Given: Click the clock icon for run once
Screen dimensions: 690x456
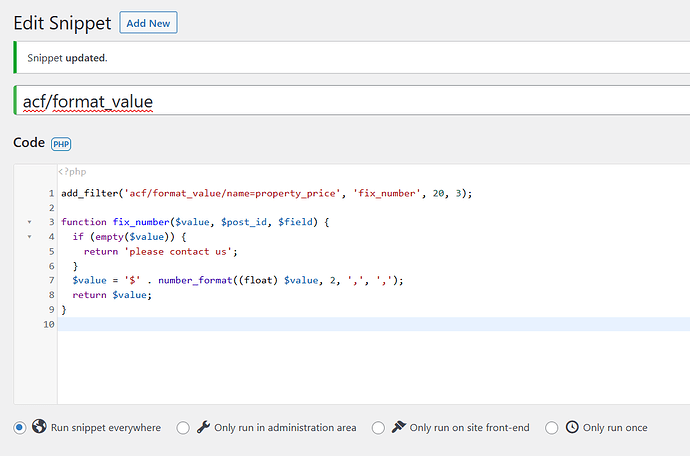Looking at the screenshot, I should pos(572,427).
